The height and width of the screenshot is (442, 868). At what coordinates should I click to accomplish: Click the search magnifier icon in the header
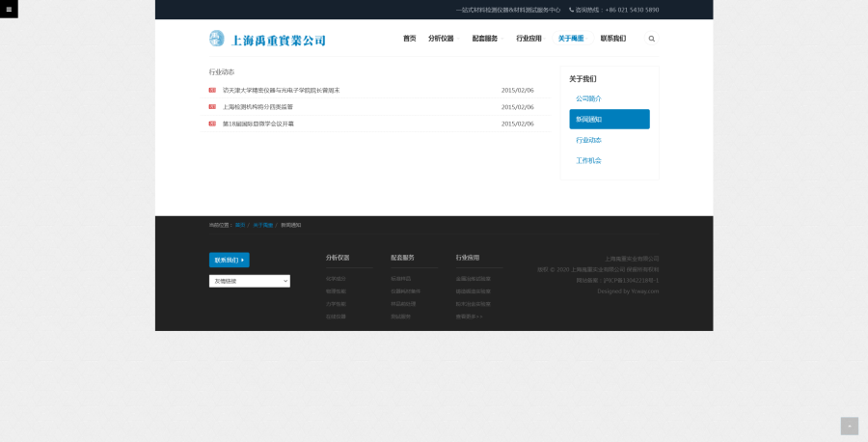pos(652,39)
